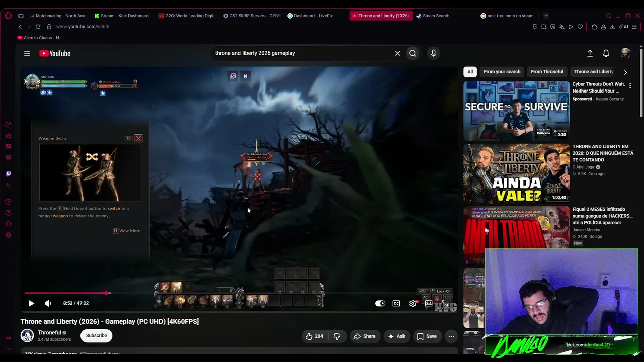Dislike the video with thumbs down
Image resolution: width=644 pixels, height=362 pixels.
click(337, 336)
